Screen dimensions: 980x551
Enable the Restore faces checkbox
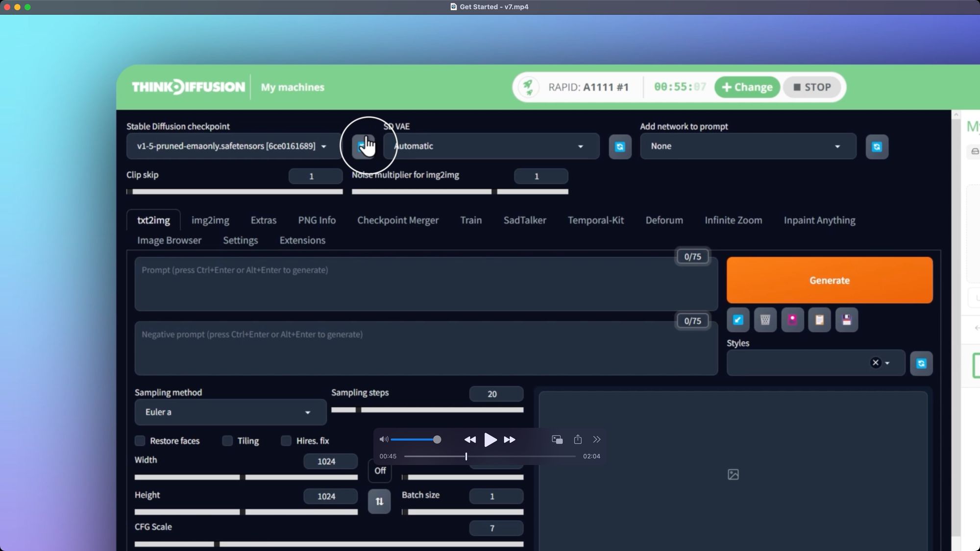click(140, 441)
